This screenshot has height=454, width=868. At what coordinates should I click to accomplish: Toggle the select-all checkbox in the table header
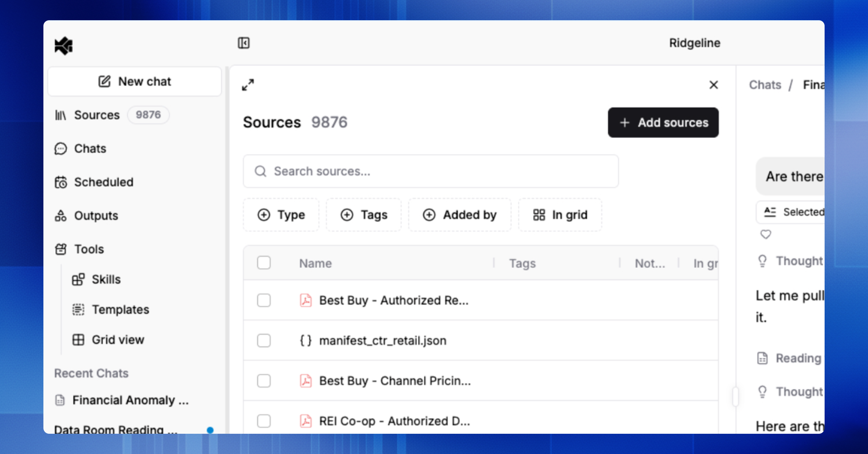[264, 263]
